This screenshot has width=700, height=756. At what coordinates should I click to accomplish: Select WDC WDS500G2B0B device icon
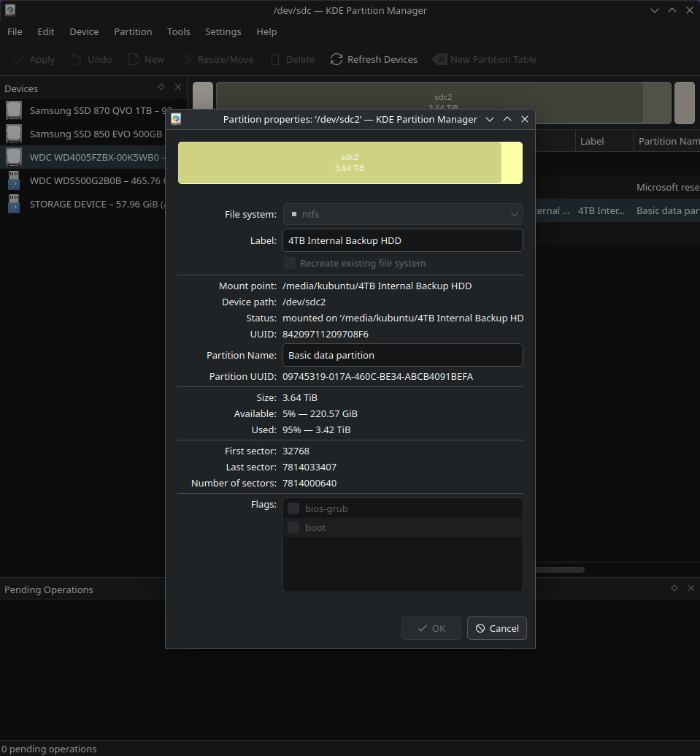pyautogui.click(x=14, y=180)
